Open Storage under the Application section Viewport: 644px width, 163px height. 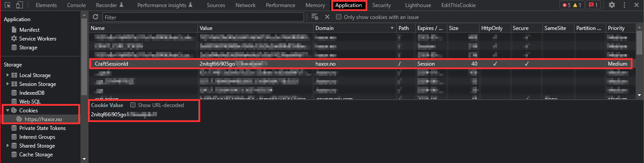pos(28,48)
